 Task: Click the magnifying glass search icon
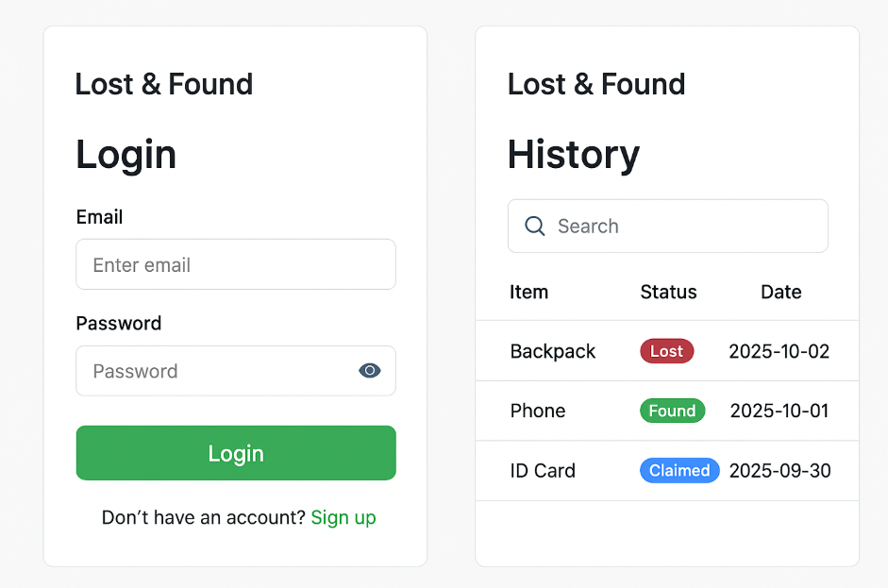tap(534, 227)
